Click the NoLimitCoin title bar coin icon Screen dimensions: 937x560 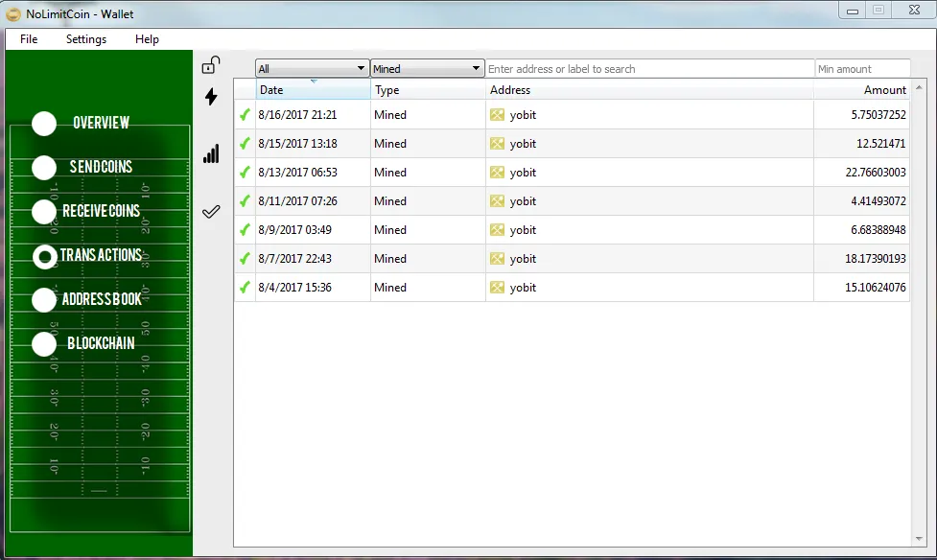coord(13,13)
